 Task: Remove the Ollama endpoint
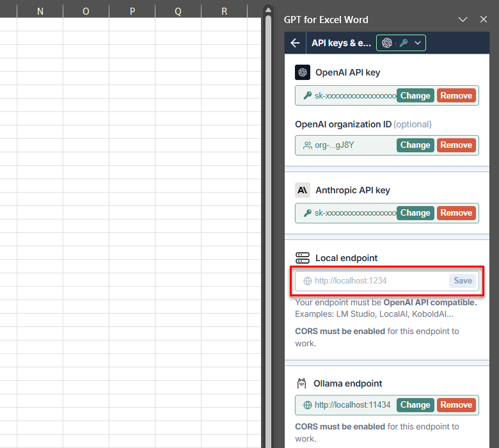[x=456, y=405]
